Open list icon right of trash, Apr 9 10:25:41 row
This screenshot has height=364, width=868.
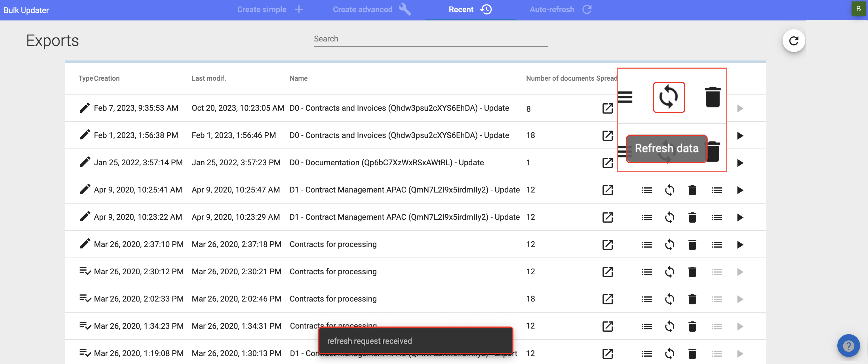coord(716,190)
